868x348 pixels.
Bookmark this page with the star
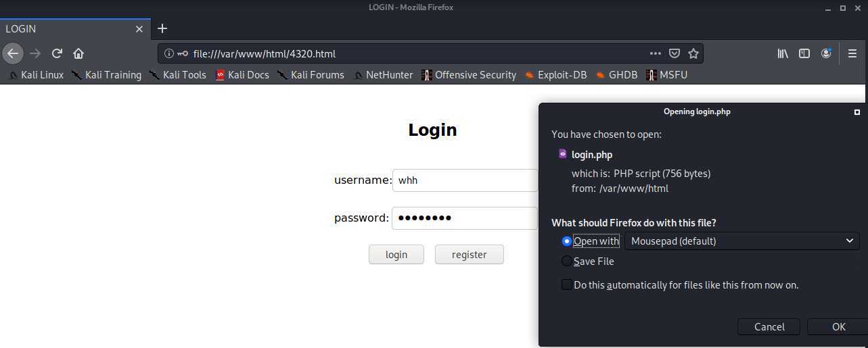pos(693,53)
